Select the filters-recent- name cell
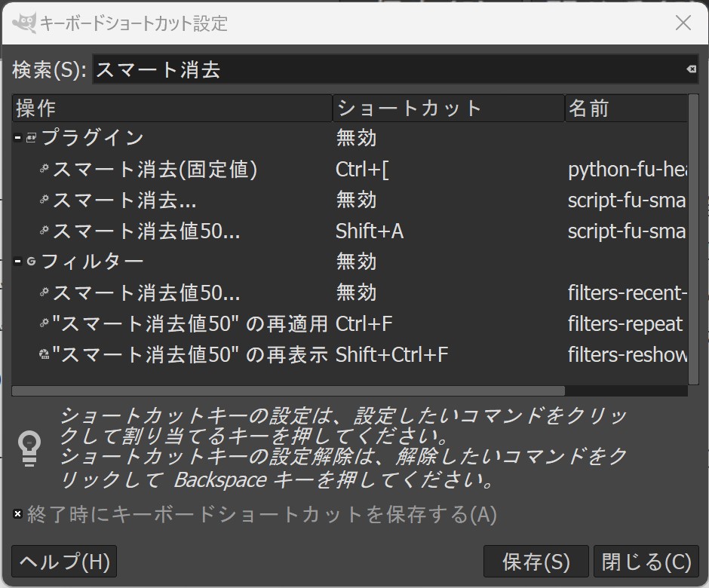This screenshot has height=588, width=709. (628, 293)
